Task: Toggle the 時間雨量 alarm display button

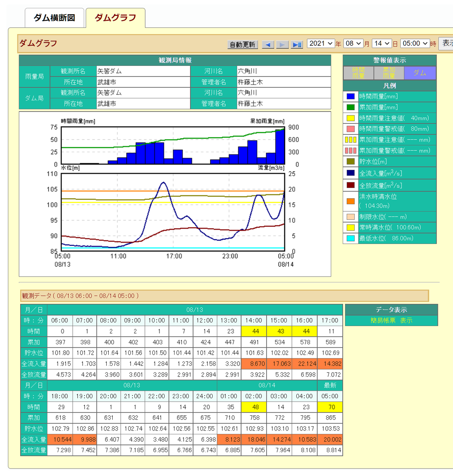Action: [x=358, y=73]
